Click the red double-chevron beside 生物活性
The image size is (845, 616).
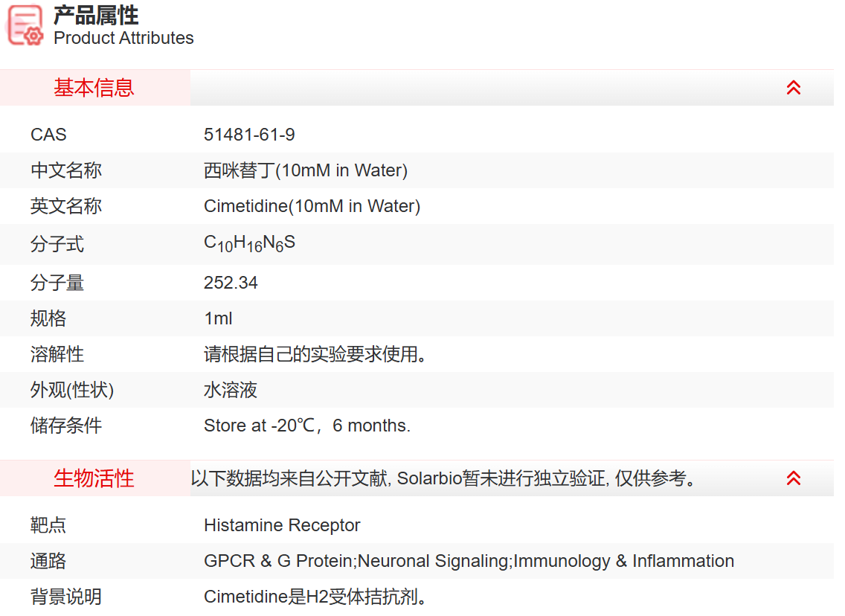point(794,478)
